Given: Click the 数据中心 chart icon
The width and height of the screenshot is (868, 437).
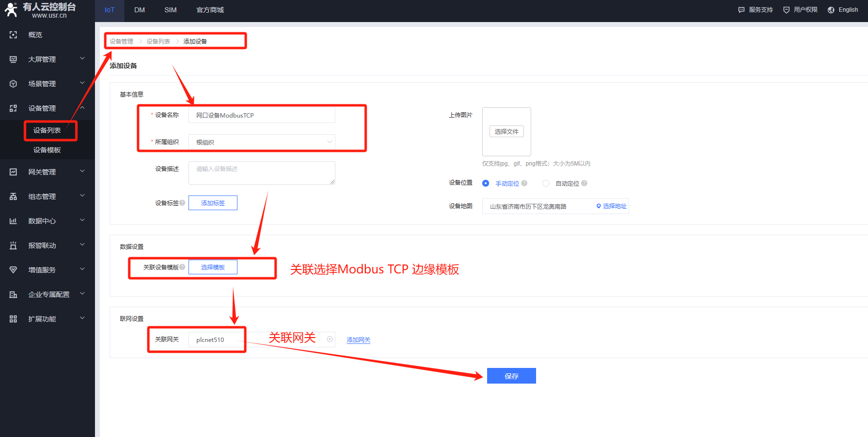Looking at the screenshot, I should (x=13, y=221).
